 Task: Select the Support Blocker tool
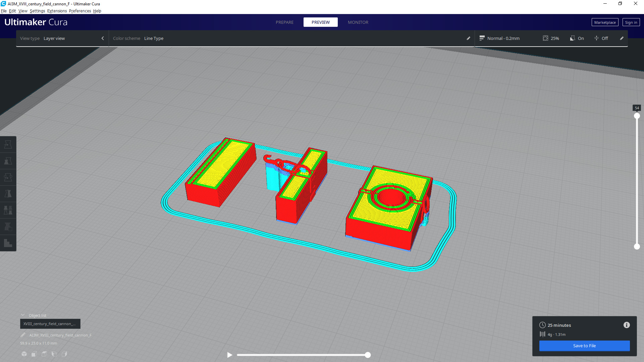[8, 227]
